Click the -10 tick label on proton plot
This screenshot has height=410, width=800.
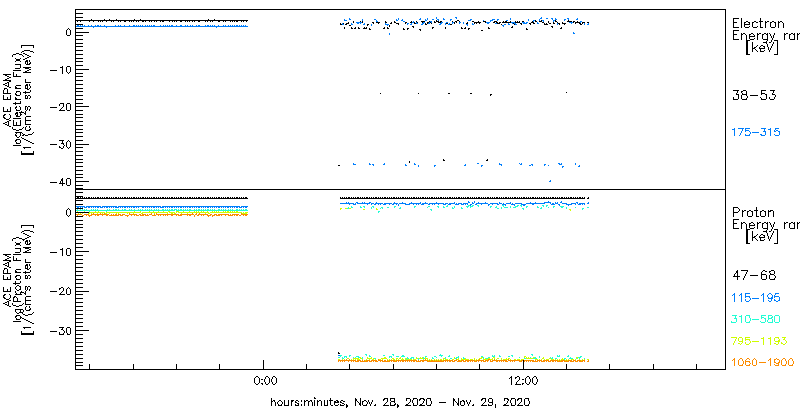(x=60, y=251)
